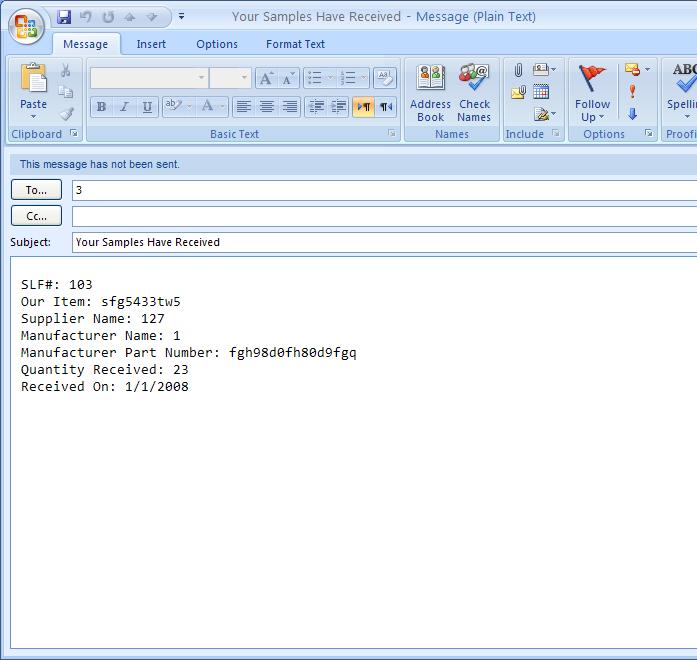Open Basic Text dialog launcher
Viewport: 697px width, 660px height.
pos(391,133)
